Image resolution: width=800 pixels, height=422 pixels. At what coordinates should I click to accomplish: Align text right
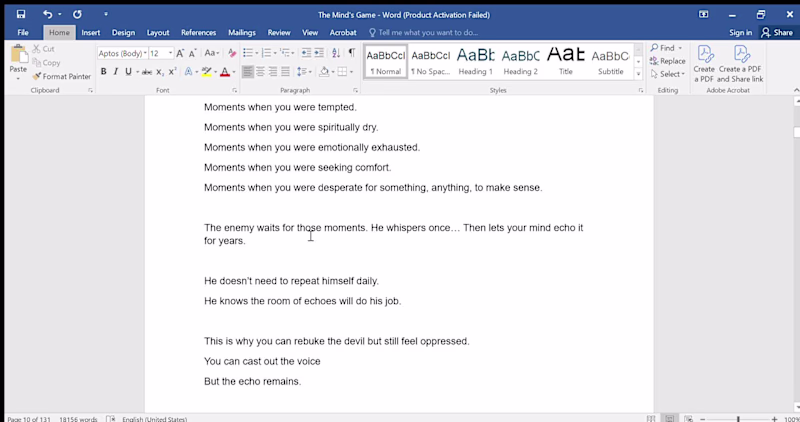[x=273, y=71]
